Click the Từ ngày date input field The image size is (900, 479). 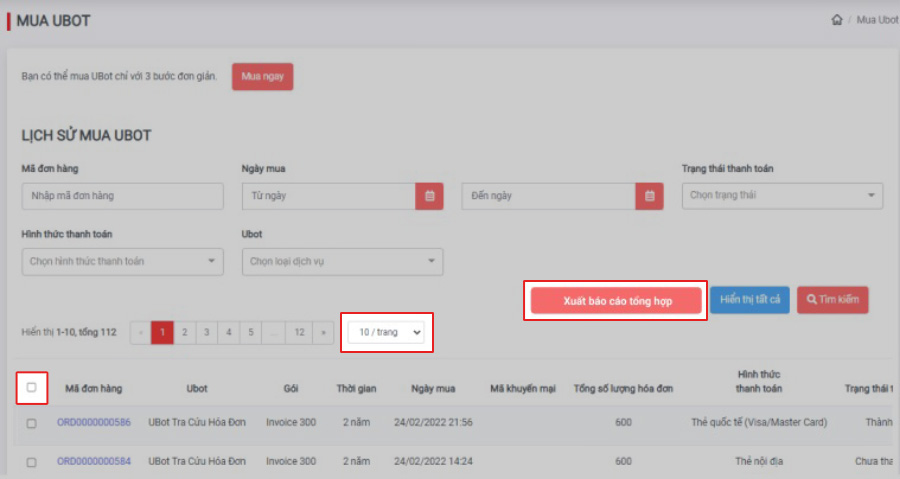[x=329, y=196]
